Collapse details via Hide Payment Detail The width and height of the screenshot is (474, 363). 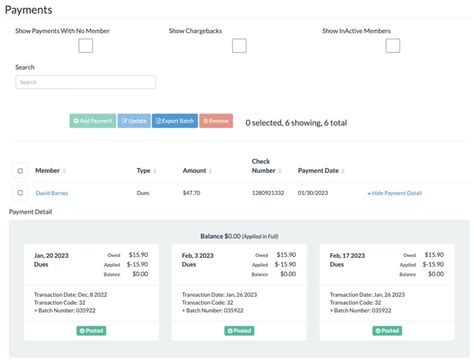(x=395, y=193)
